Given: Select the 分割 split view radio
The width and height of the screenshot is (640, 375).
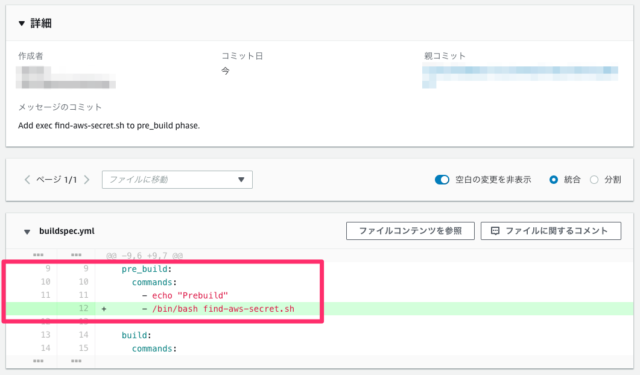Looking at the screenshot, I should coord(594,180).
